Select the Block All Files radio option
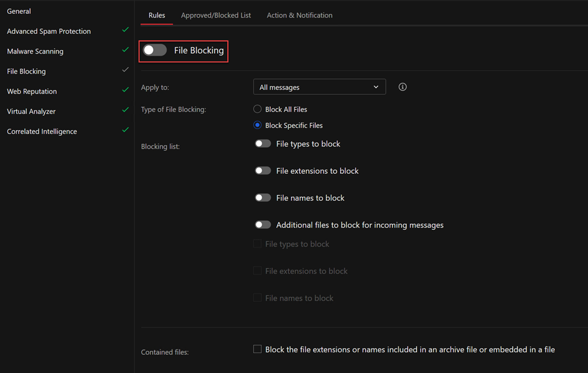 [258, 109]
